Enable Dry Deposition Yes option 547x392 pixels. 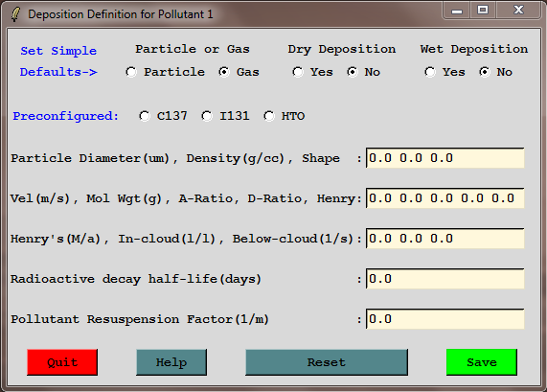point(298,72)
